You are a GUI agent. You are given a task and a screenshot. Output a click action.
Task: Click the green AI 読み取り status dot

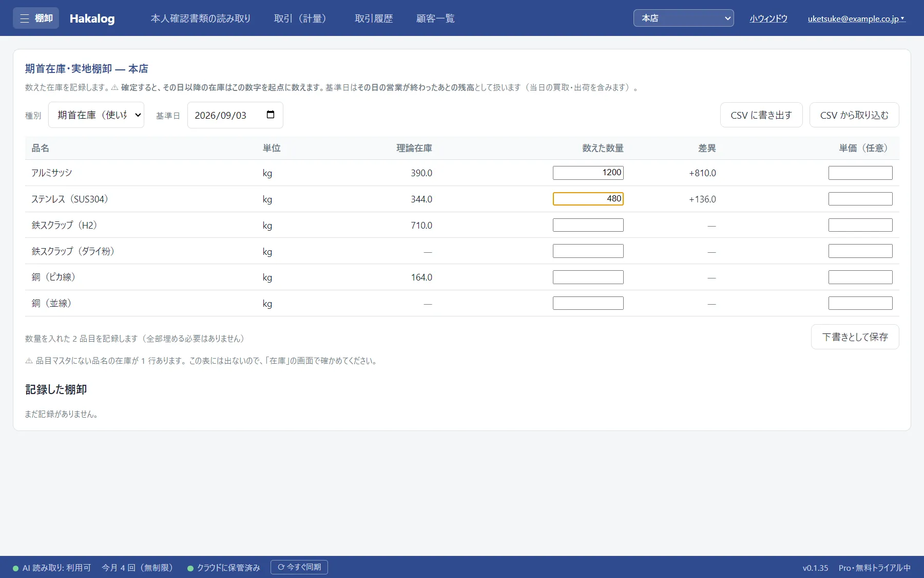point(16,568)
